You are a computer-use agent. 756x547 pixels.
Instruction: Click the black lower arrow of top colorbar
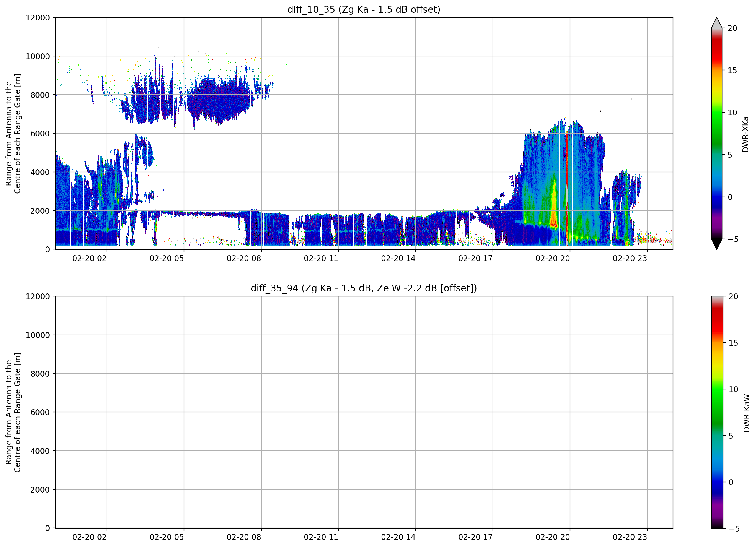(x=716, y=244)
